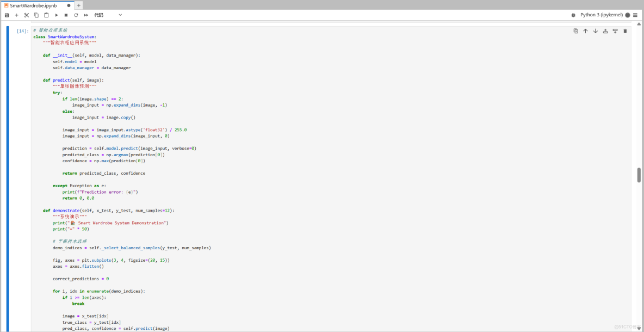644x332 pixels.
Task: Run the selected cell
Action: pyautogui.click(x=56, y=15)
